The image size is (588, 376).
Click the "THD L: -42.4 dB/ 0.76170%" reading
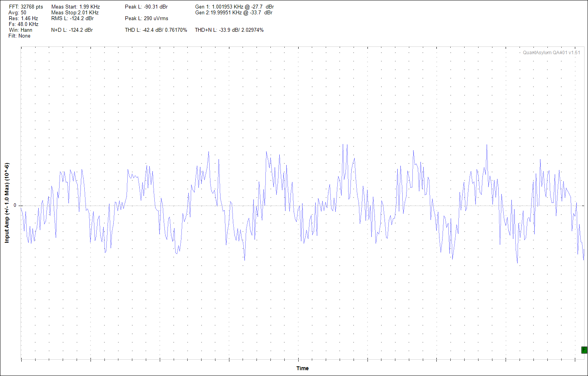pos(156,30)
